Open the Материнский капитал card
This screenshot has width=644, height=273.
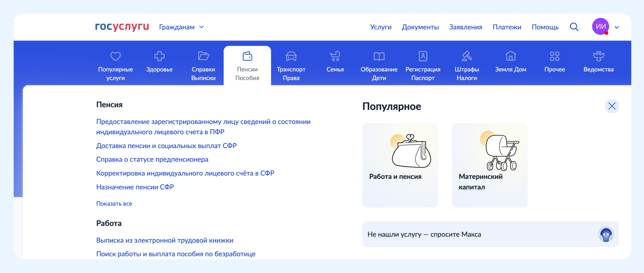tap(489, 165)
